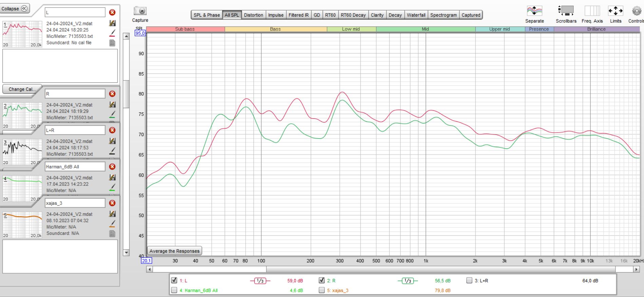The width and height of the screenshot is (644, 297).
Task: Uncheck the 1: L trace checkbox
Action: 174,280
